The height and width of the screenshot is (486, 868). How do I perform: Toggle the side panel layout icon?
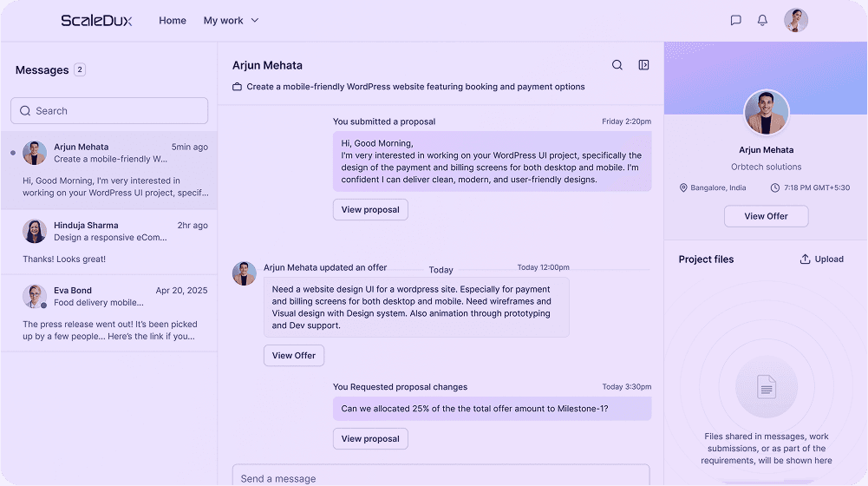click(643, 65)
